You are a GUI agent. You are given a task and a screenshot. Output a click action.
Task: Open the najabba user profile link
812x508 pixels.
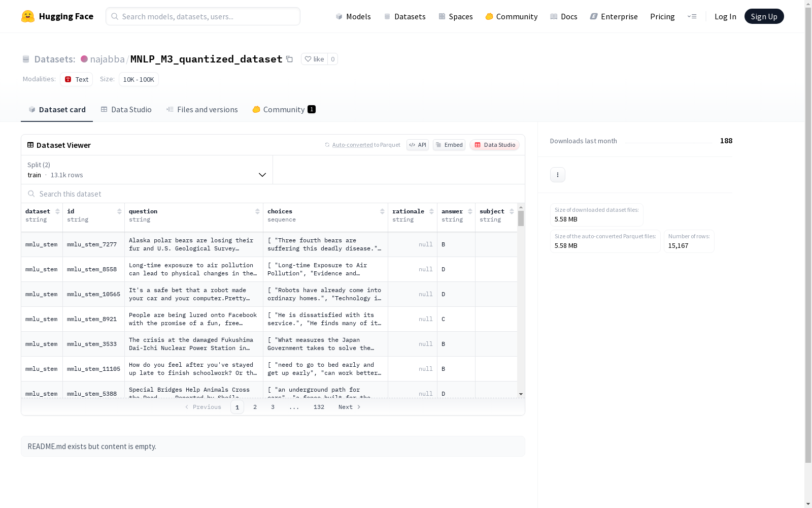(107, 59)
